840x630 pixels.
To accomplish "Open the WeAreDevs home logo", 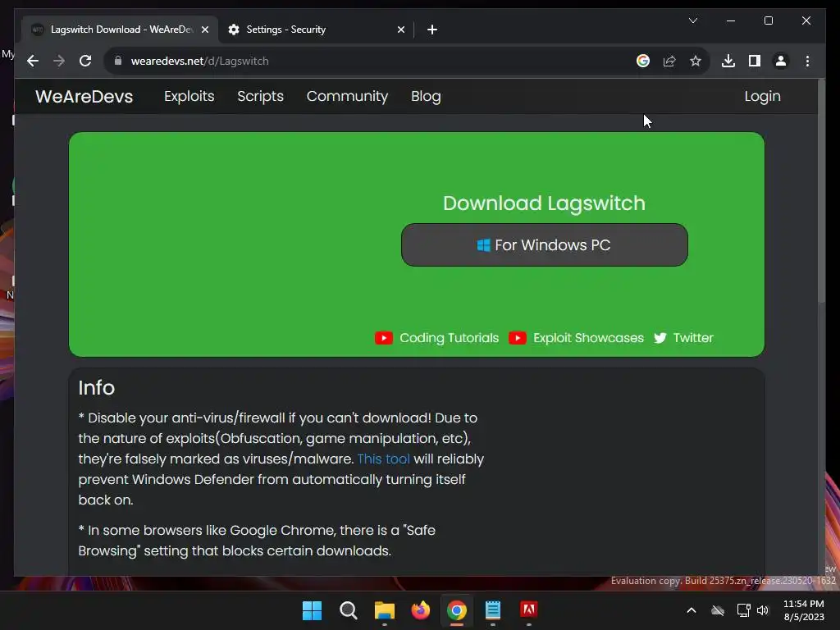I will click(84, 97).
